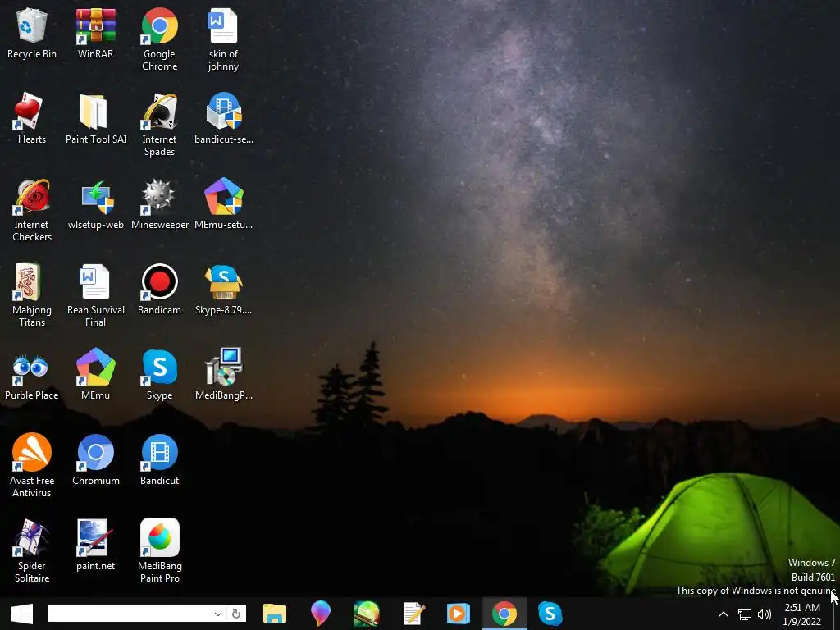Switch to Google Chrome on the taskbar
The image size is (840, 630).
click(504, 614)
